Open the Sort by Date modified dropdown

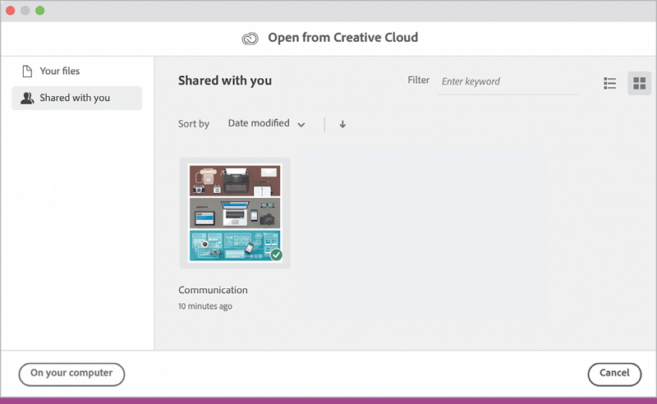pos(266,124)
